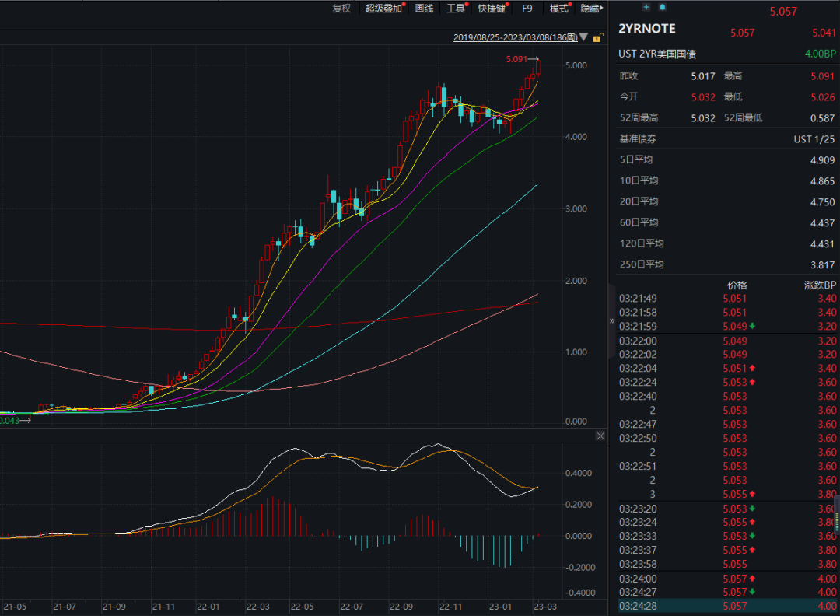
Task: Click the 0.4000 MACD axis label
Action: pos(579,473)
